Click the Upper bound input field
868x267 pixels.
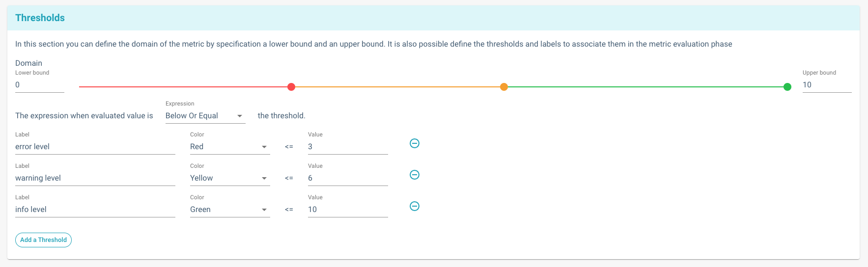click(826, 85)
